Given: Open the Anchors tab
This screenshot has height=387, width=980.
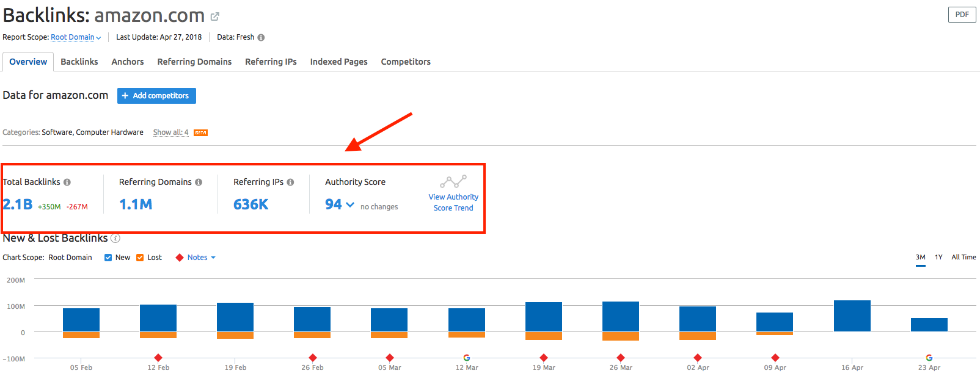Looking at the screenshot, I should point(128,62).
